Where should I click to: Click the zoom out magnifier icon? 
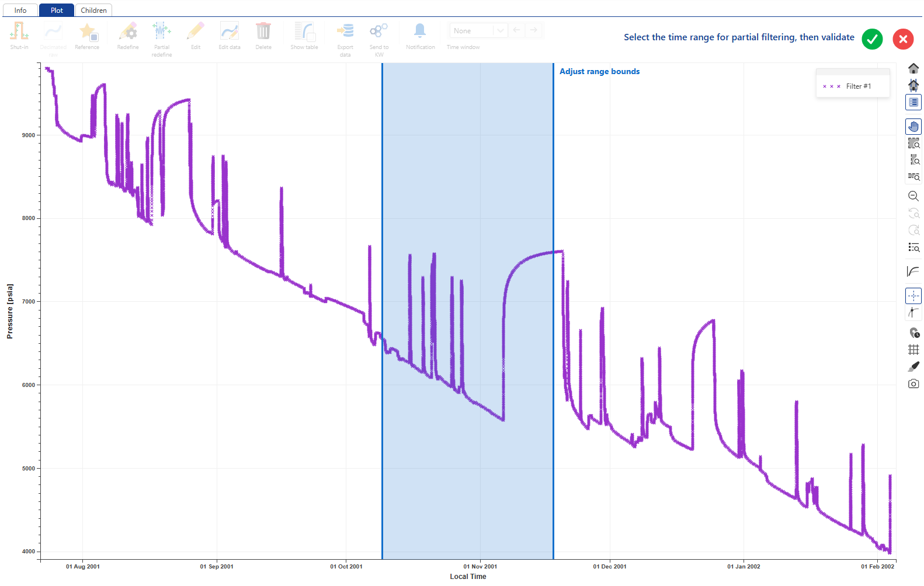(913, 196)
